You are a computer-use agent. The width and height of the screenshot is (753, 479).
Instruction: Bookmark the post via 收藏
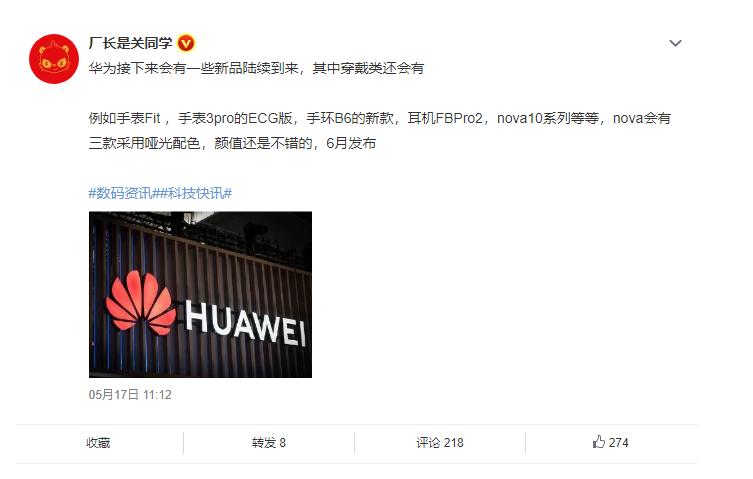pyautogui.click(x=98, y=442)
